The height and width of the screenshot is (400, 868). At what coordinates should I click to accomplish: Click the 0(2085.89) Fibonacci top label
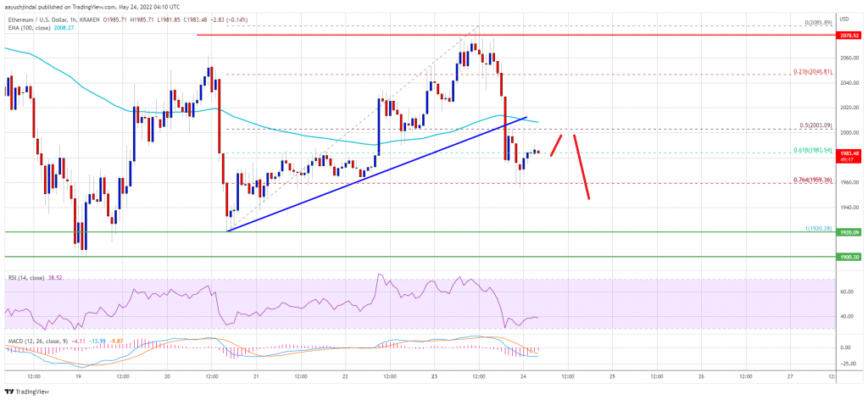819,23
